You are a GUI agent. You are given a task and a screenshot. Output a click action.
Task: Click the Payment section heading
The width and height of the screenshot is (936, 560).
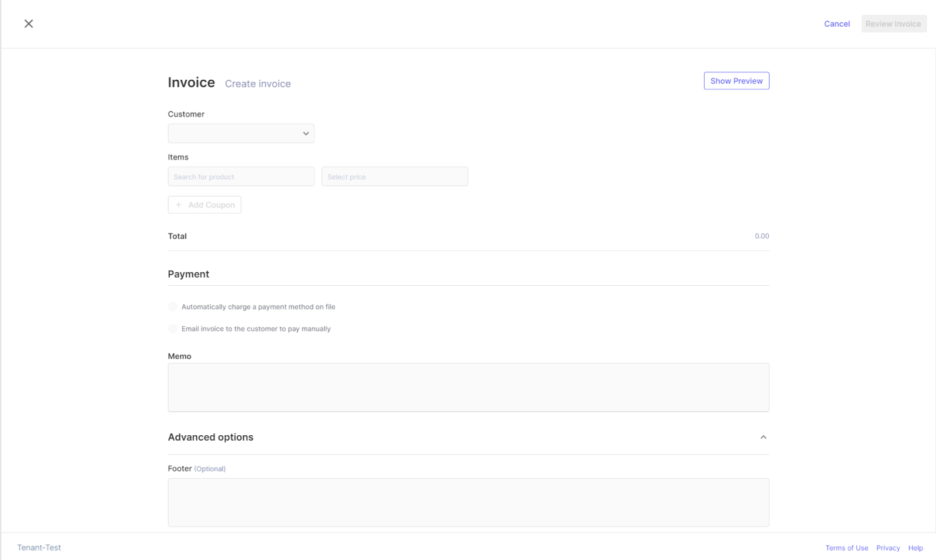[x=188, y=274]
